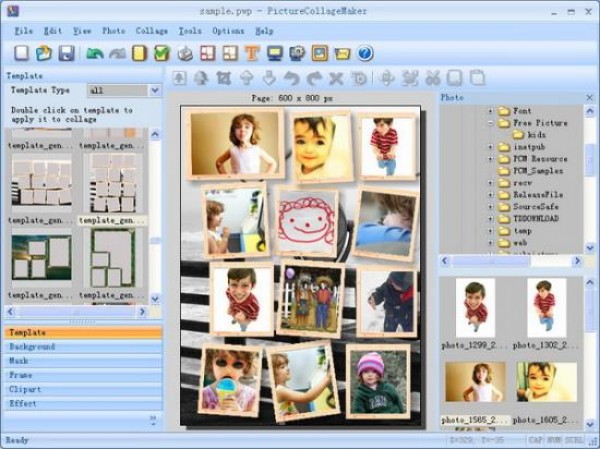
Task: Click the add photo icon in edit toolbar
Action: coord(179,78)
